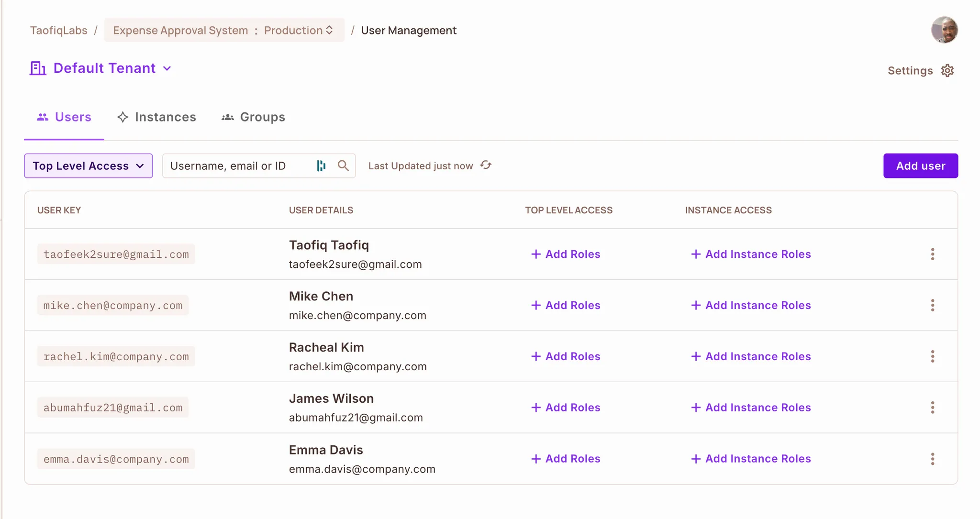Click the Add user button

pyautogui.click(x=920, y=166)
